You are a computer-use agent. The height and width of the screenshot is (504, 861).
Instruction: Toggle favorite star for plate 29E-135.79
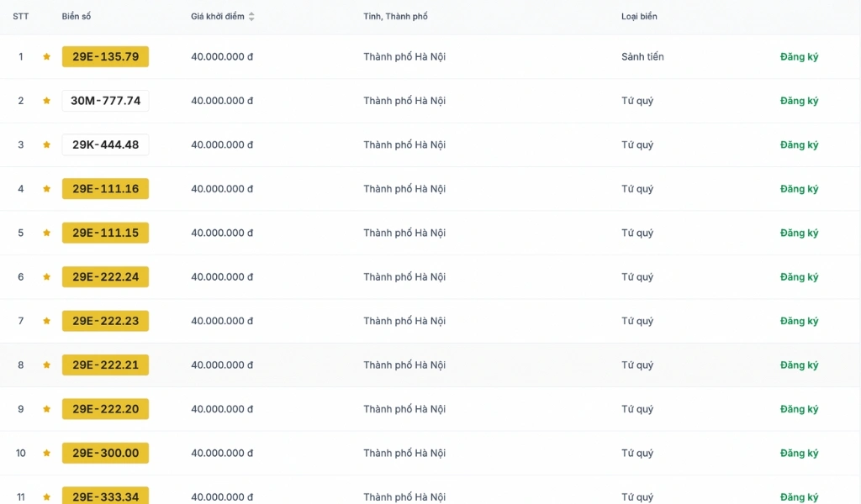(x=47, y=56)
